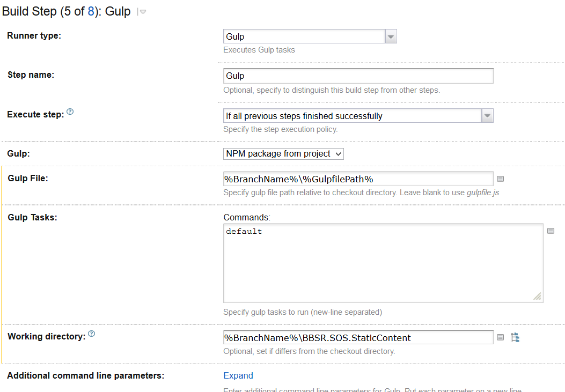Click inside the Gulp Tasks Commands textarea
Screen dimensions: 565x392
(383, 263)
